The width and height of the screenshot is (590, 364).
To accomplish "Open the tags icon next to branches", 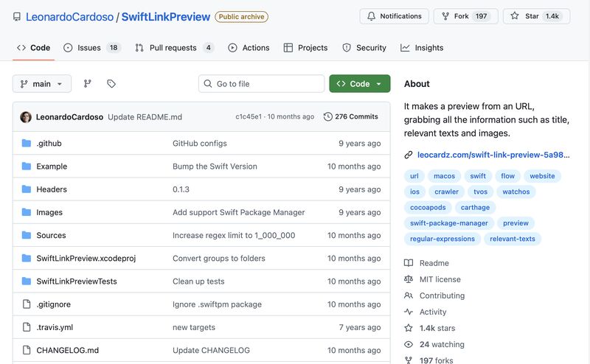I will [111, 83].
